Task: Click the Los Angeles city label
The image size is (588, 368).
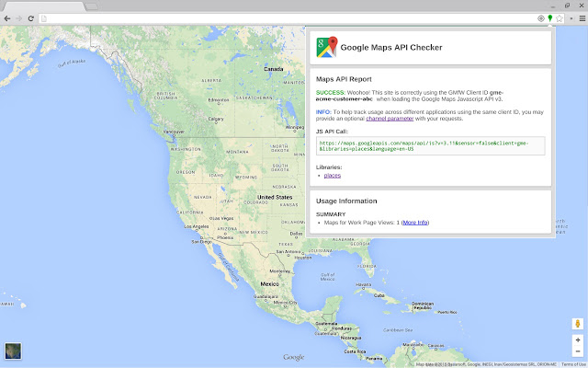Action: click(x=197, y=226)
